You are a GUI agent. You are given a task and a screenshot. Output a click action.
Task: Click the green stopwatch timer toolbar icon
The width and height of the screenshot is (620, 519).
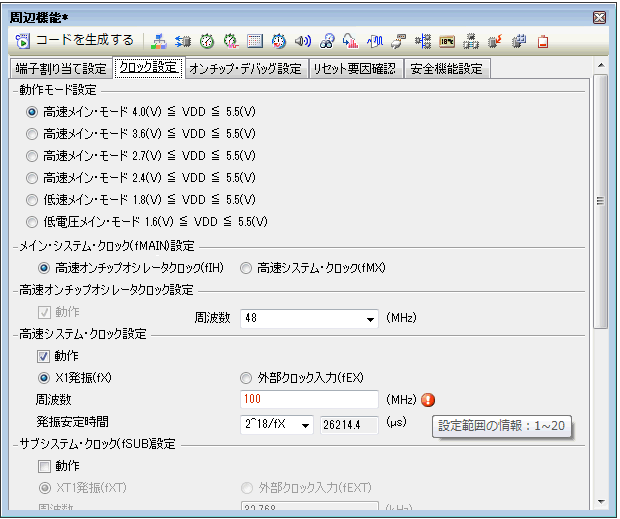coord(207,42)
